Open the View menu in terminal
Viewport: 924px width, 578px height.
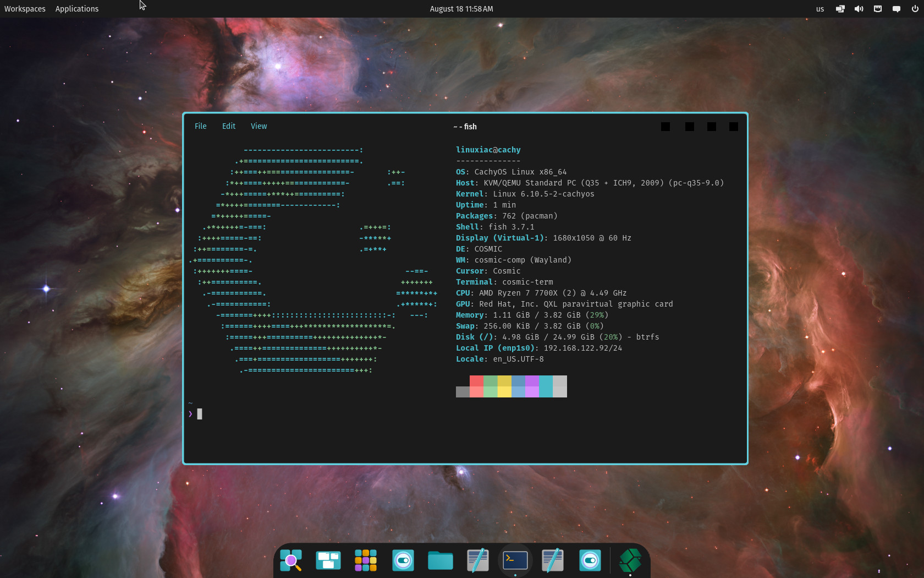click(258, 126)
